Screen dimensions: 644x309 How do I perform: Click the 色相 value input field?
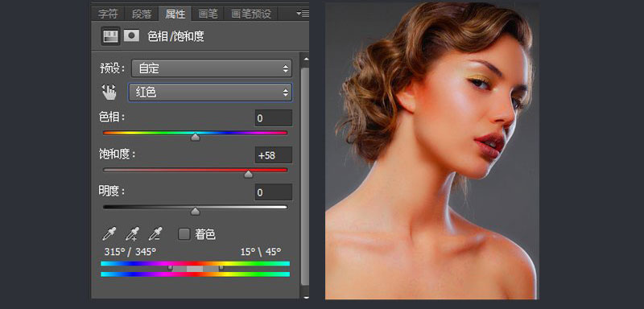(274, 118)
